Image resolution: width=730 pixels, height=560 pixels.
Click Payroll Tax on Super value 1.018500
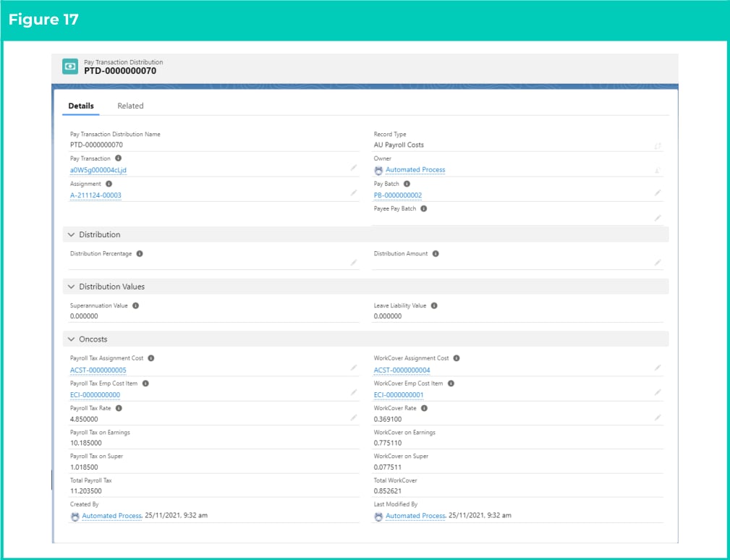[84, 467]
